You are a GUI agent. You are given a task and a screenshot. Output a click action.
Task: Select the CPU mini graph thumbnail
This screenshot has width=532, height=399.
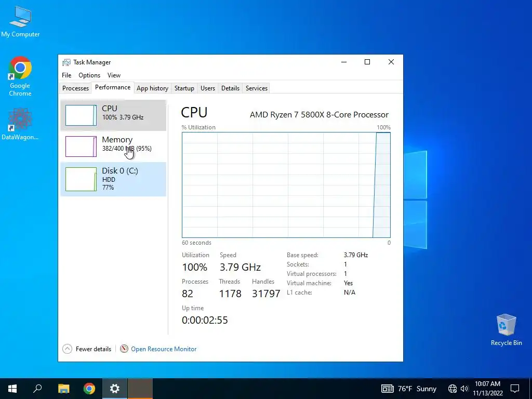coord(81,115)
